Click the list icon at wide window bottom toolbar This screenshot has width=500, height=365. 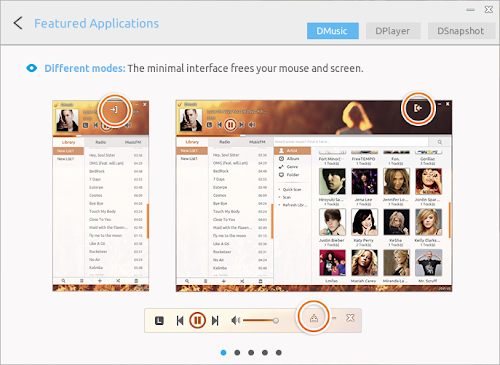click(x=205, y=281)
